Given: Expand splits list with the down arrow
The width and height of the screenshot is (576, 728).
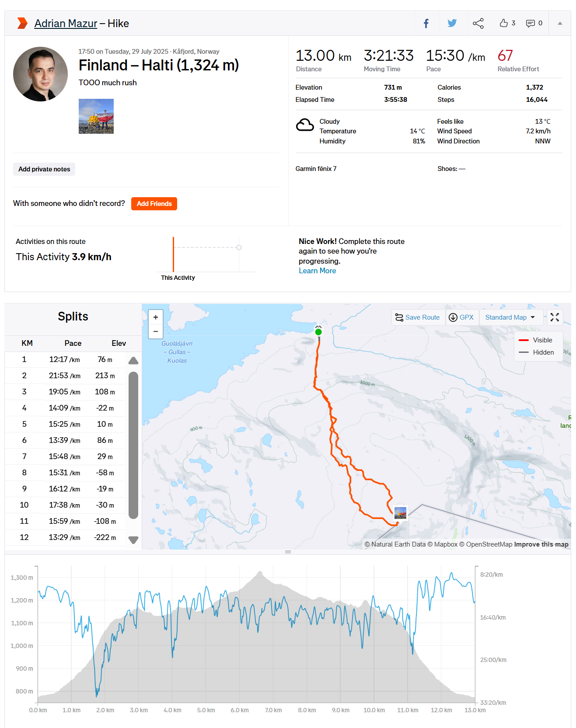Looking at the screenshot, I should [x=133, y=540].
